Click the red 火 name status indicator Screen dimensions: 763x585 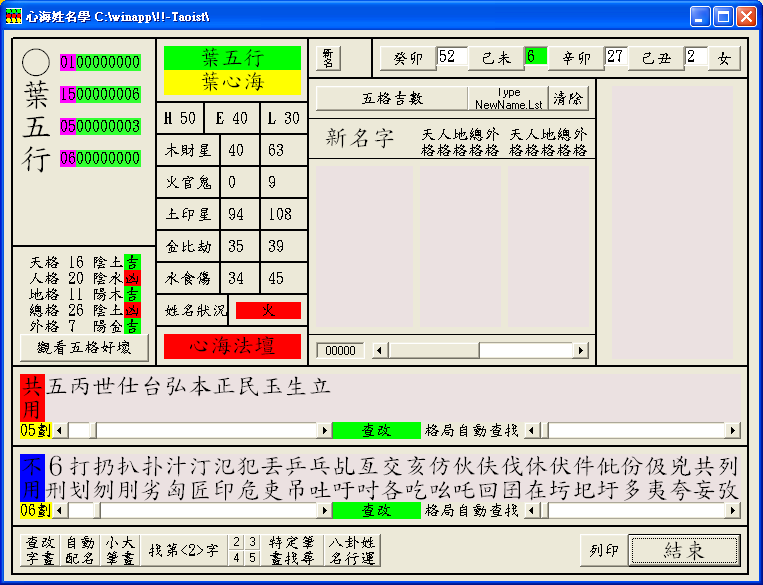268,311
